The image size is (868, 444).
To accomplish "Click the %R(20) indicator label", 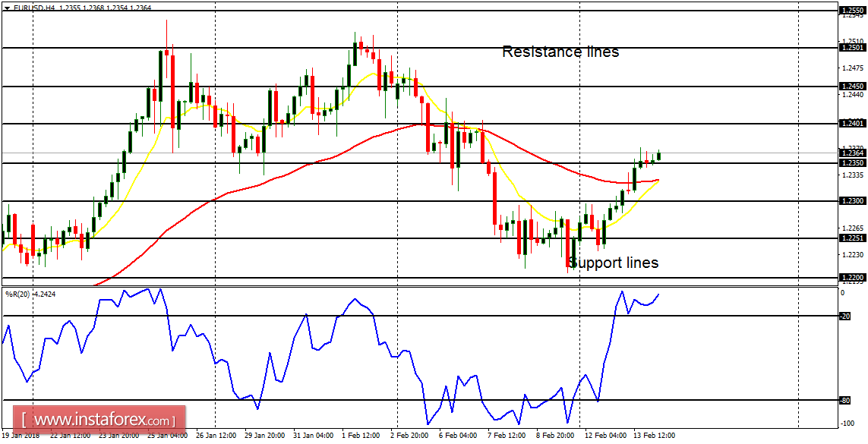I will coord(18,293).
